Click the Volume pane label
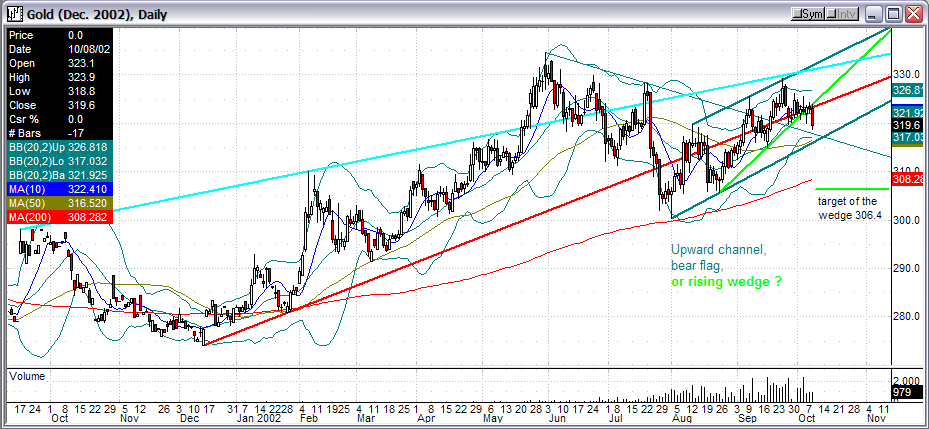Image resolution: width=929 pixels, height=429 pixels. [27, 376]
